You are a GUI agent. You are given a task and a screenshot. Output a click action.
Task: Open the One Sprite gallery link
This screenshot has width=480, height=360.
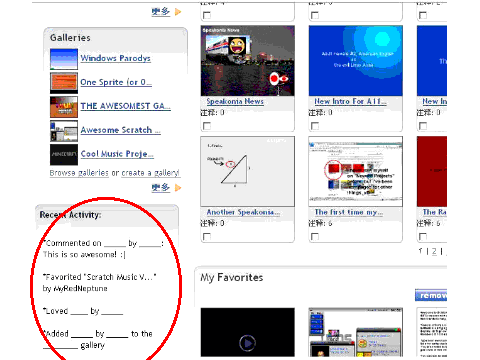[x=116, y=82]
